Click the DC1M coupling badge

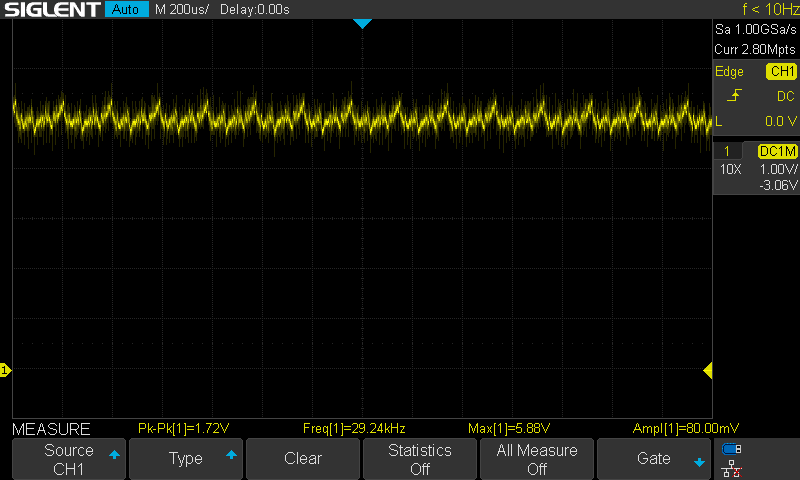pos(776,151)
